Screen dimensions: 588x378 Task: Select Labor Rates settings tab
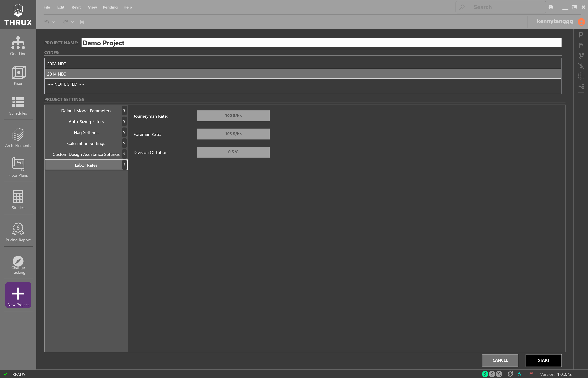click(x=86, y=165)
